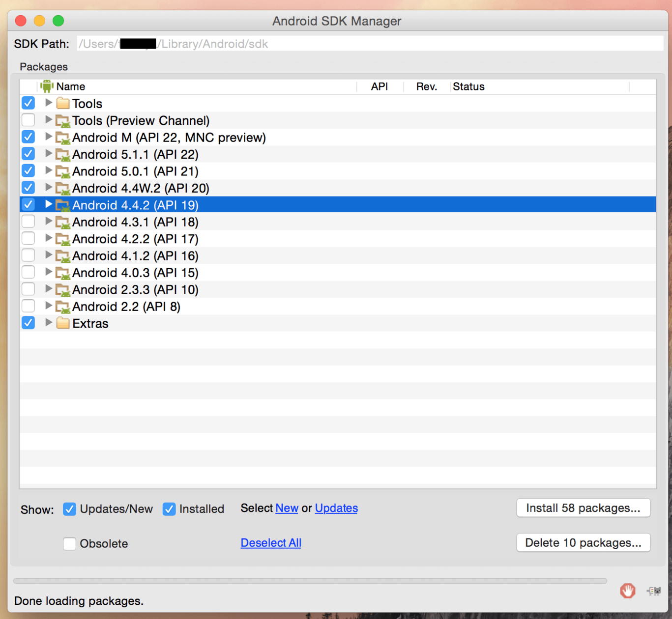Click the Android 2.3.3 package icon
This screenshot has width=672, height=619.
click(62, 290)
